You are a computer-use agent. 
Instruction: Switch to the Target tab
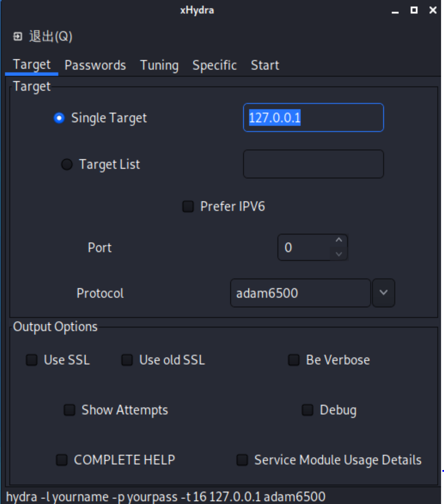(32, 65)
